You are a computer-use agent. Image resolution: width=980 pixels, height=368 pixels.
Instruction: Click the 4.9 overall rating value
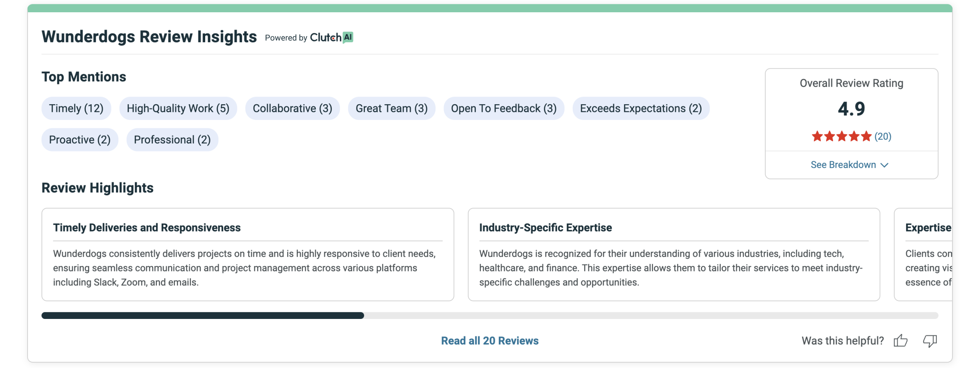pos(851,109)
